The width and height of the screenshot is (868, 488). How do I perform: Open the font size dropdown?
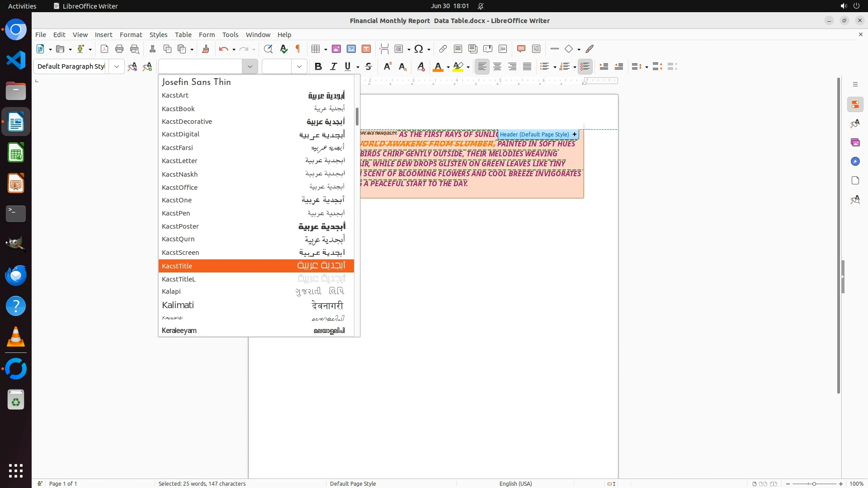pyautogui.click(x=299, y=66)
